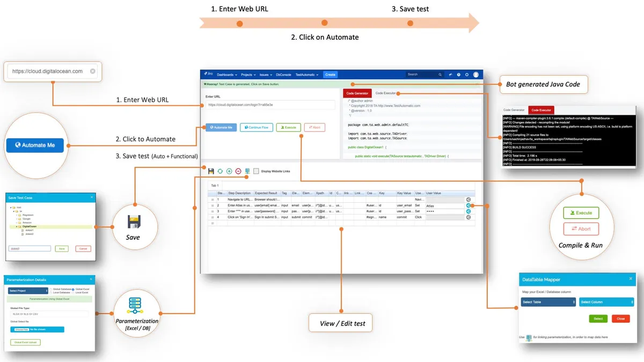
Task: Click Cancel in the Save Test Case dialog
Action: click(83, 248)
